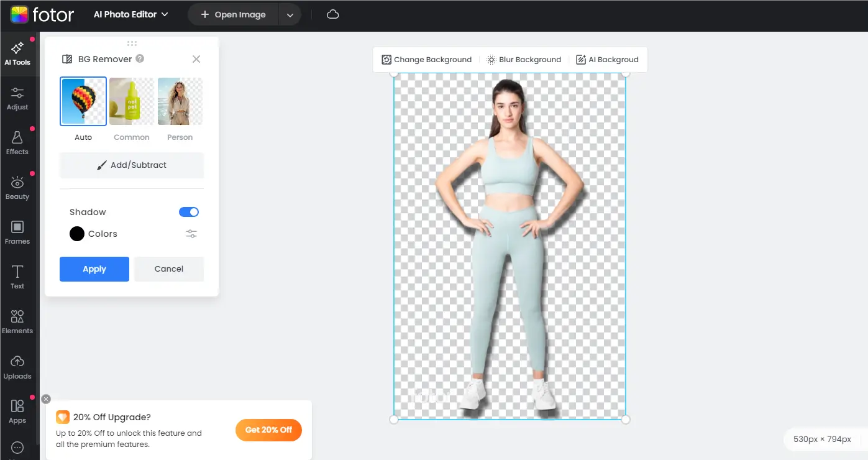Click the Get 20% Off button
The height and width of the screenshot is (460, 868).
[x=268, y=430]
